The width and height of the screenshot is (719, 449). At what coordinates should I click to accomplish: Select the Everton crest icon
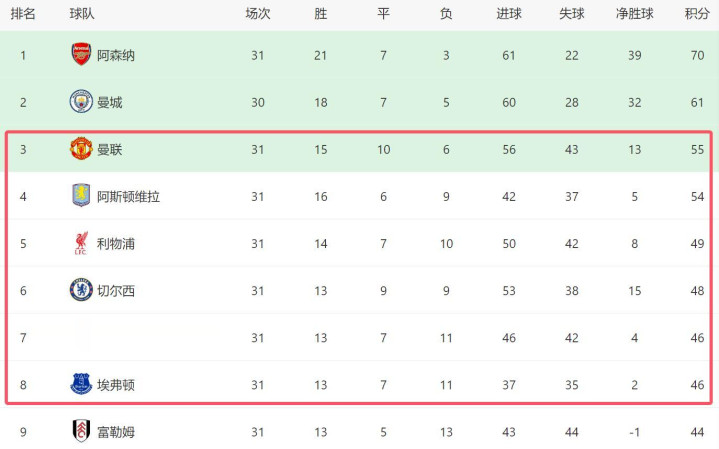click(x=81, y=384)
